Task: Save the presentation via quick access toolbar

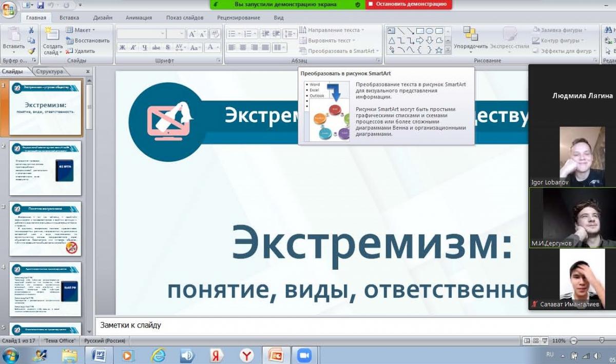Action: click(41, 5)
